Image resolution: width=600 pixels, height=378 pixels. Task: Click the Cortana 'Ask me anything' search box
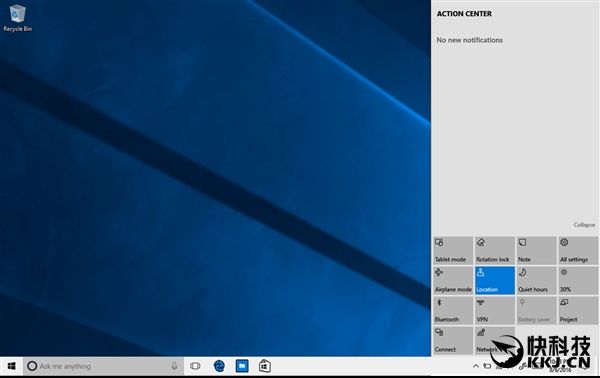point(103,366)
